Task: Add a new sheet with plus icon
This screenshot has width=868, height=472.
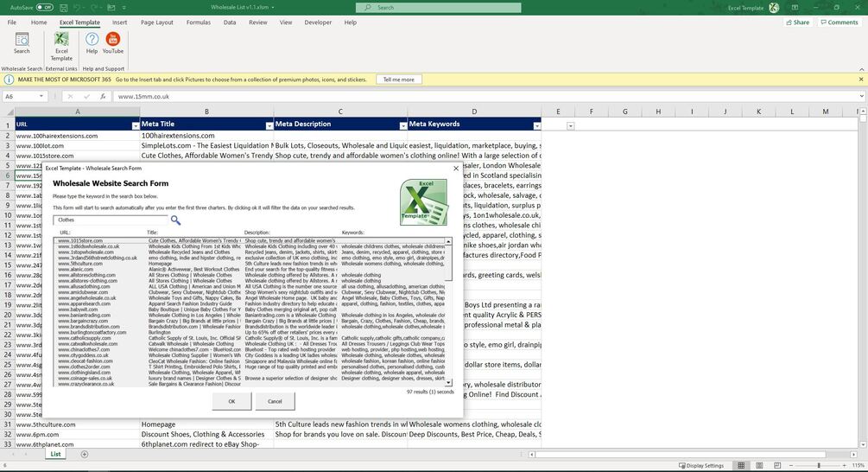Action: (x=84, y=454)
